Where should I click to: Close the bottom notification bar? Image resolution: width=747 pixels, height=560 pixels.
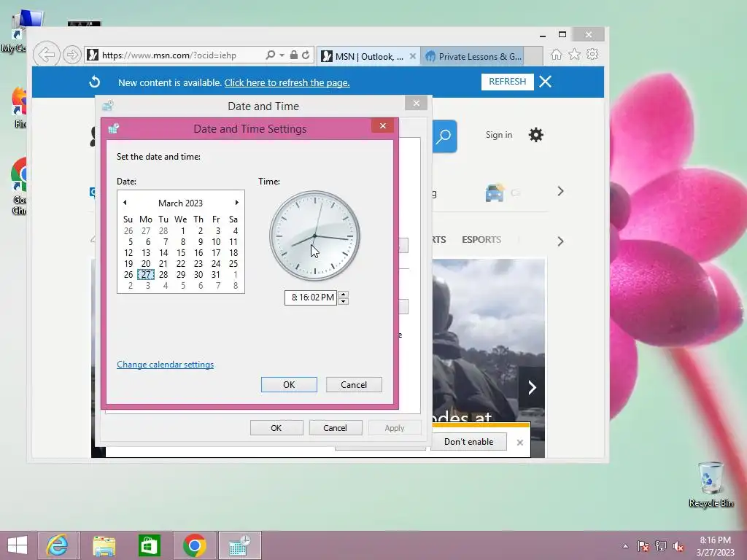click(520, 443)
